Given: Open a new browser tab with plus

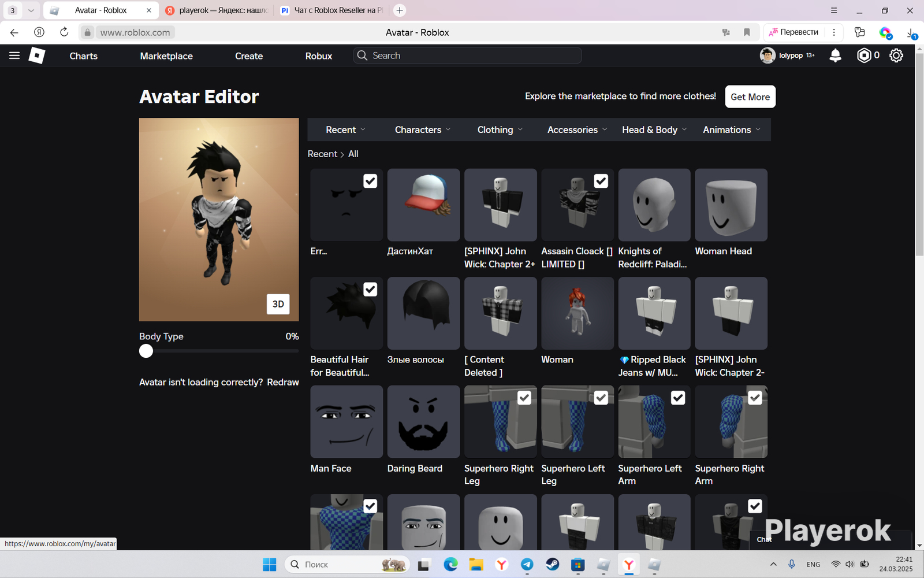Looking at the screenshot, I should point(400,10).
